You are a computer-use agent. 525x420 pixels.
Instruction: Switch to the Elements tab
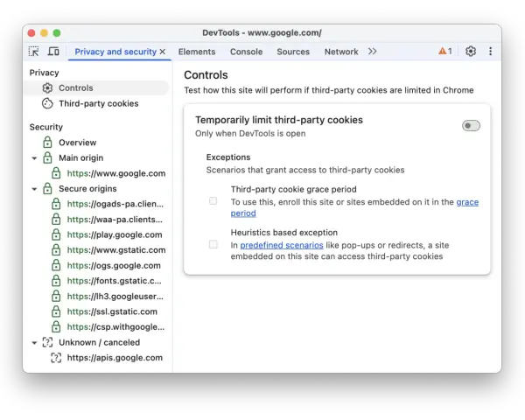197,52
